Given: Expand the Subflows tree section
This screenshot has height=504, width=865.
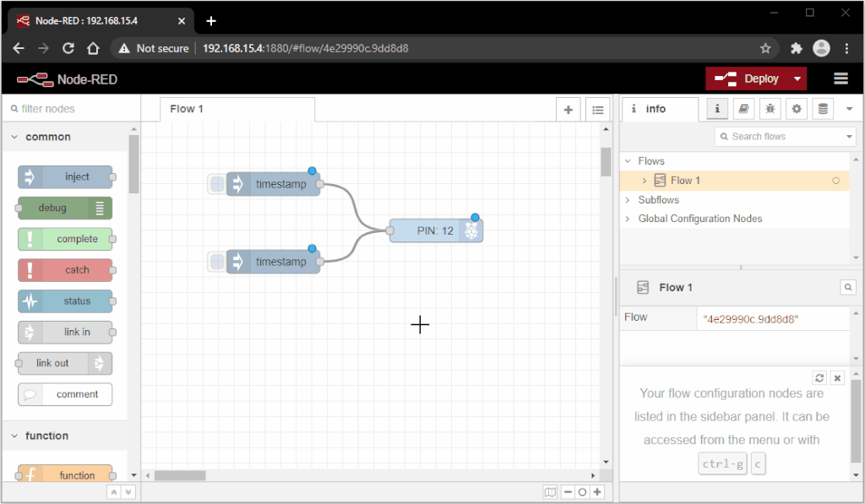Looking at the screenshot, I should (628, 199).
